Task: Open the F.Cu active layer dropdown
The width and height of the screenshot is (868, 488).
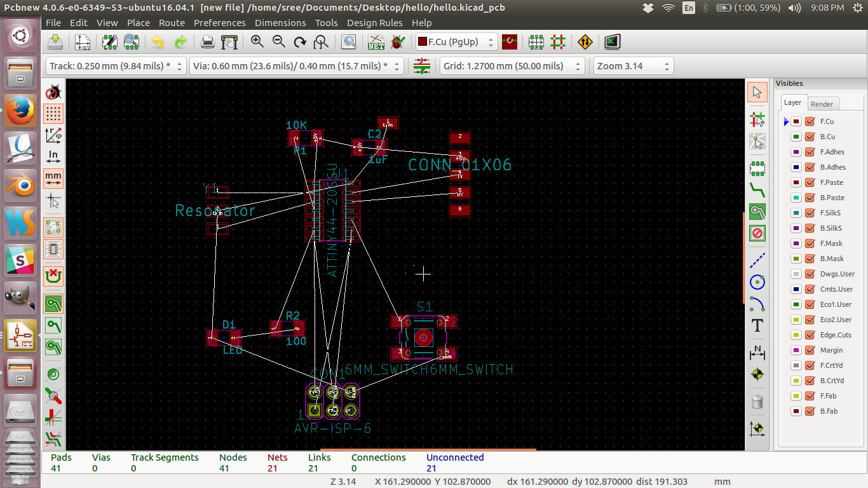Action: (x=456, y=42)
